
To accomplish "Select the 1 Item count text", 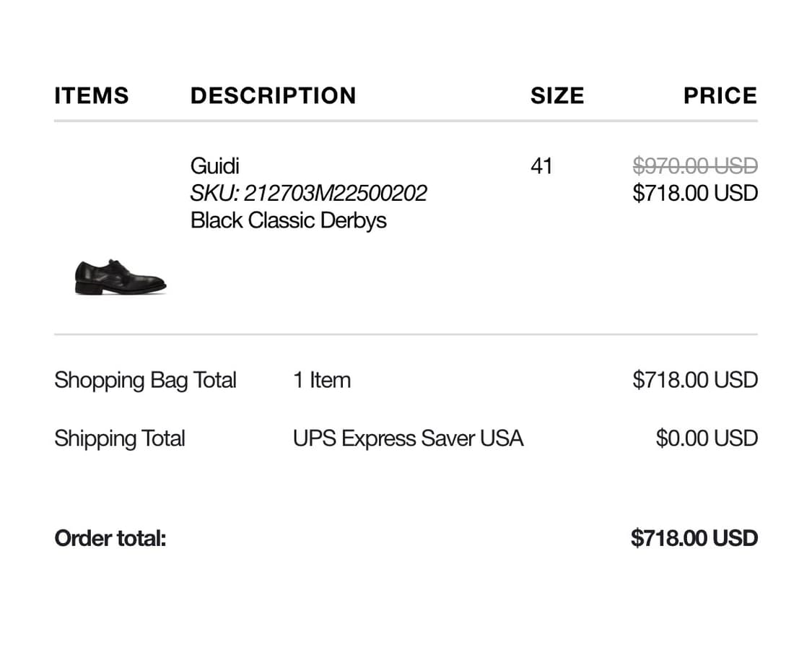I will coord(321,380).
